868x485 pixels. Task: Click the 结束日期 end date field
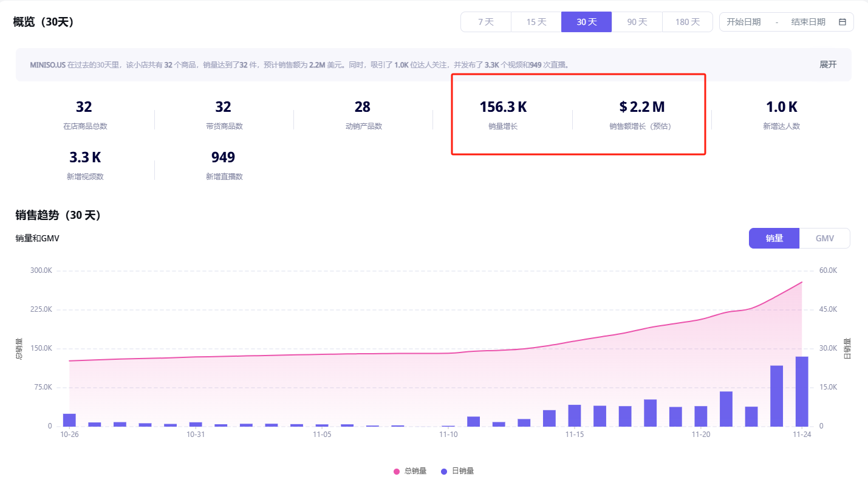coord(808,22)
